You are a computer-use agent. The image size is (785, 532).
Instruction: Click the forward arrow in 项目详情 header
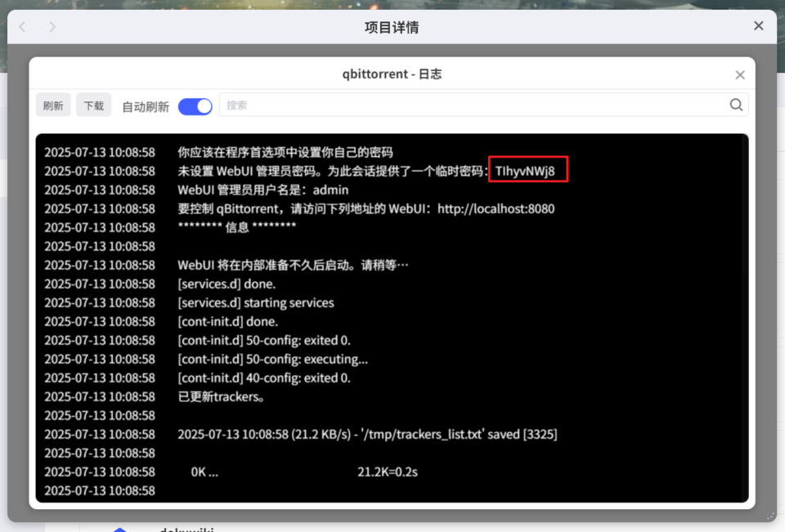(x=52, y=26)
